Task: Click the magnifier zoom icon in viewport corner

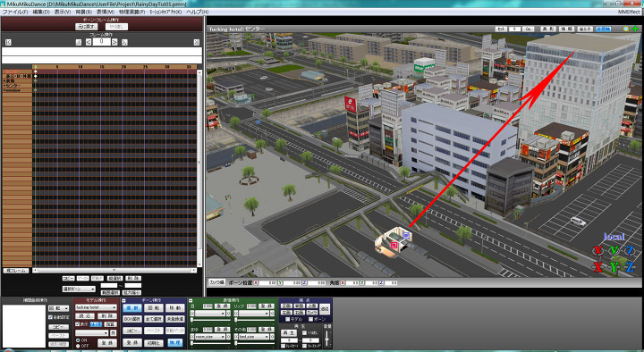Action: pos(626,29)
